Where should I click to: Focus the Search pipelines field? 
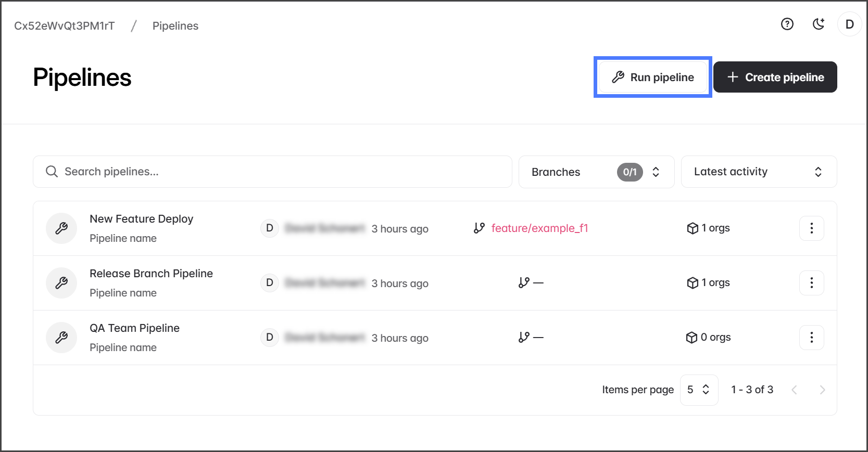point(272,172)
